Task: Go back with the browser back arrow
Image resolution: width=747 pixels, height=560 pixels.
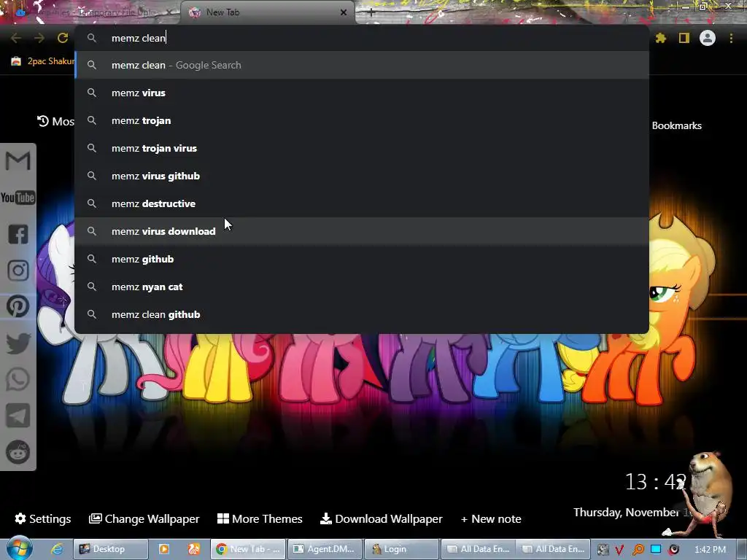Action: (16, 38)
